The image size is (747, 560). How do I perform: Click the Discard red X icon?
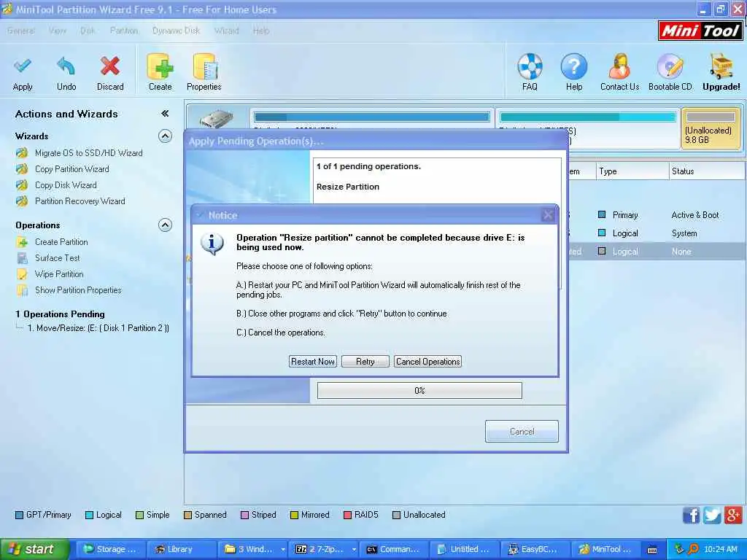click(x=110, y=67)
